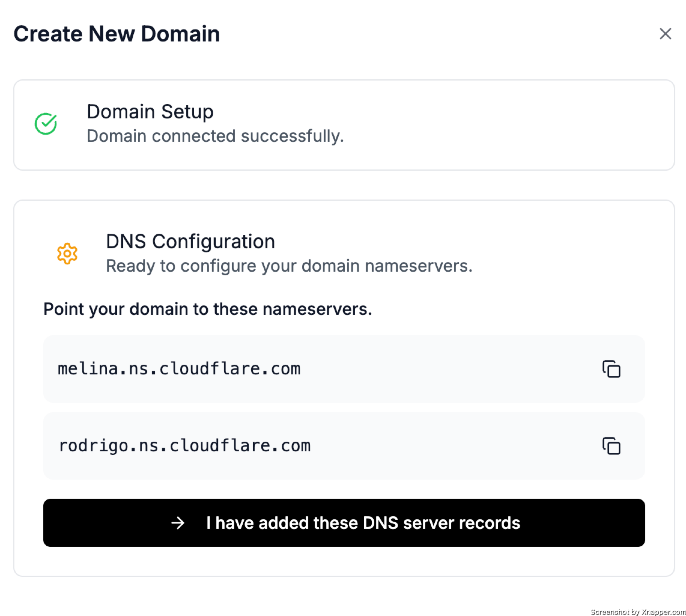
Task: Click the rodrigo.ns.cloudflare.com nameserver text
Action: click(x=184, y=446)
